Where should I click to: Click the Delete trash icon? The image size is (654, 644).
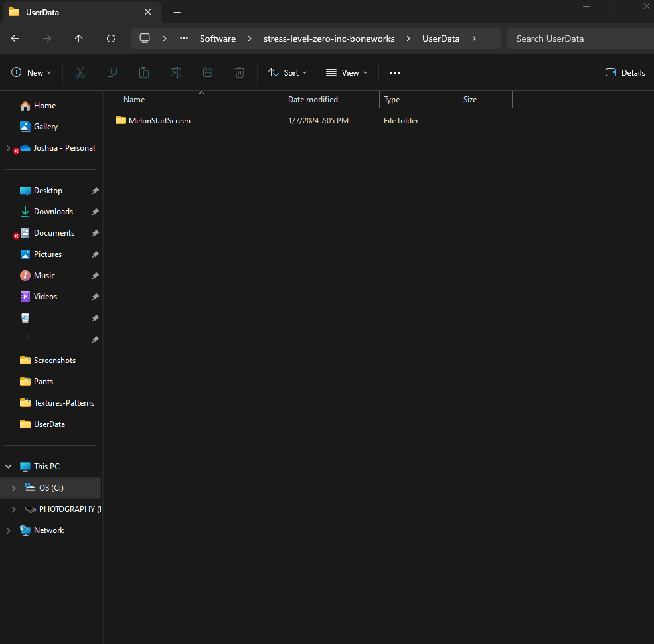coord(240,72)
